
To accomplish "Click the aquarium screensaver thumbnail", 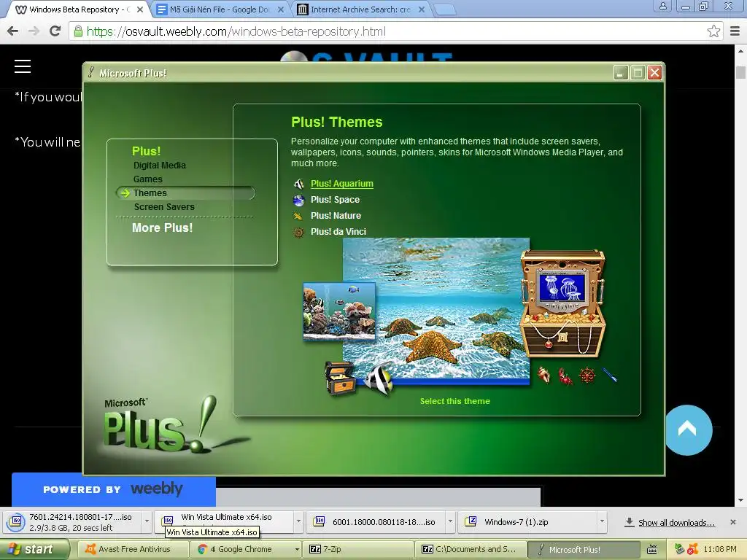I will tap(339, 311).
